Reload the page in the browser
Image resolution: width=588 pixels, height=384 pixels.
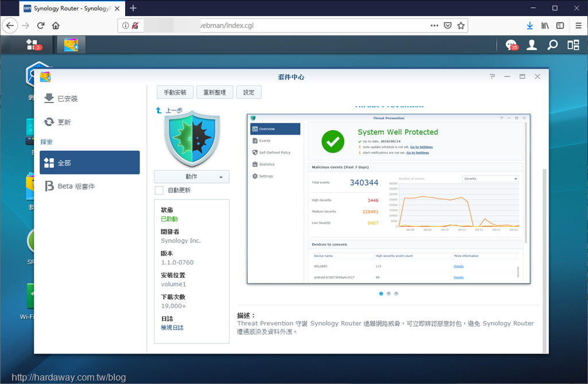pos(41,25)
